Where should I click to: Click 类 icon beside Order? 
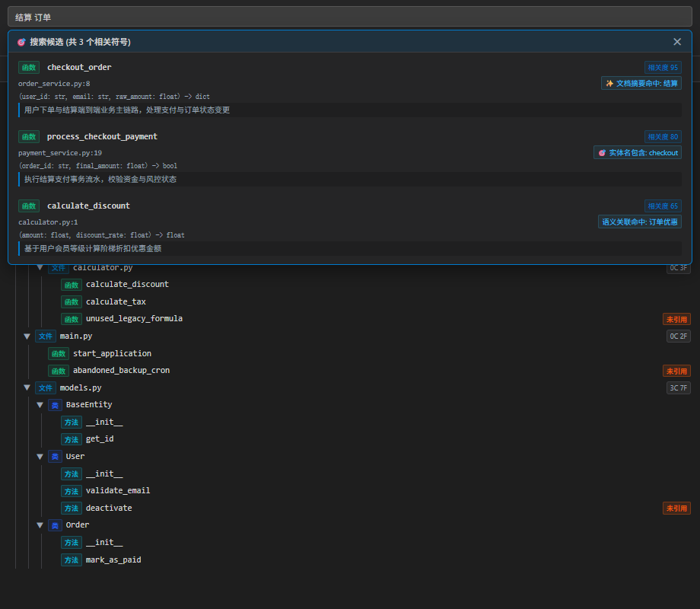[x=55, y=525]
